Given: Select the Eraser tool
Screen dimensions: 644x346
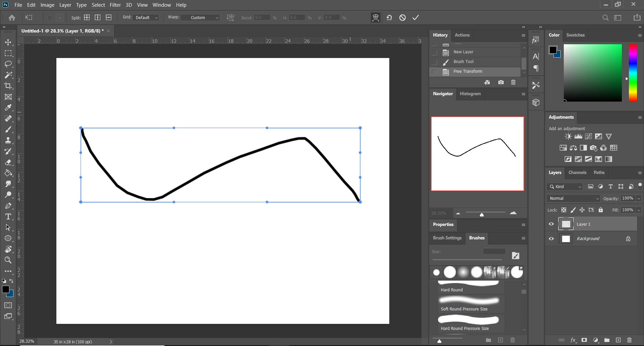Looking at the screenshot, I should 8,162.
